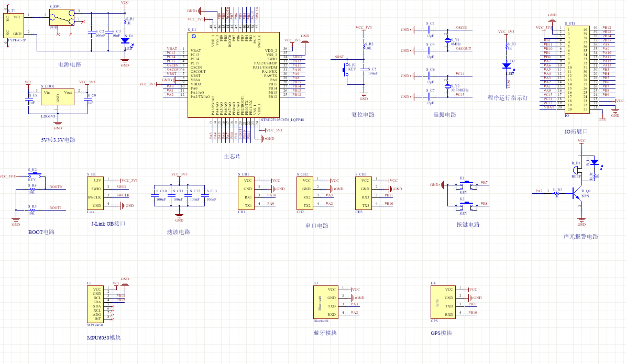Screen dimensions: 626x364
Task: Click the '滤波电路' label
Action: click(x=179, y=232)
